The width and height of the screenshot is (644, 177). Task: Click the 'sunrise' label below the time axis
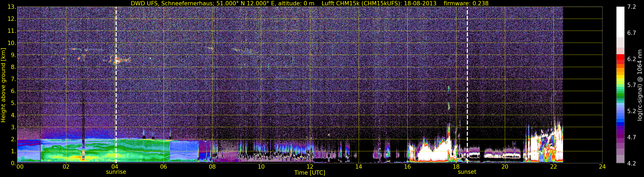[116, 172]
